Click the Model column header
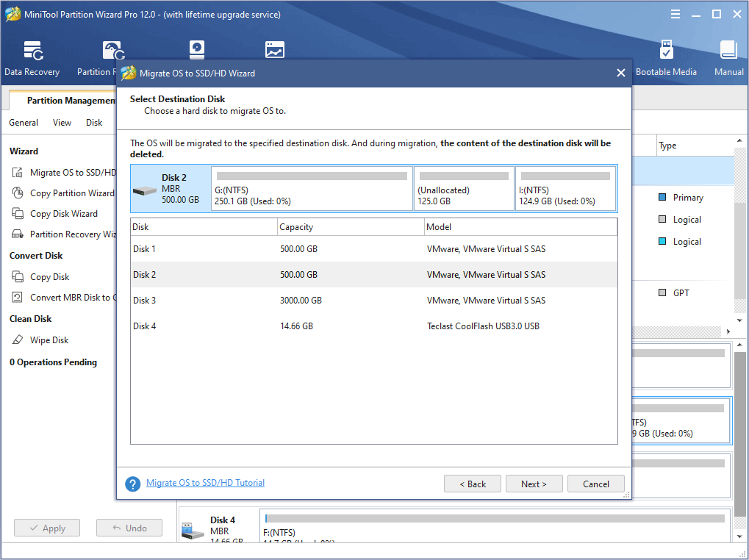 520,227
